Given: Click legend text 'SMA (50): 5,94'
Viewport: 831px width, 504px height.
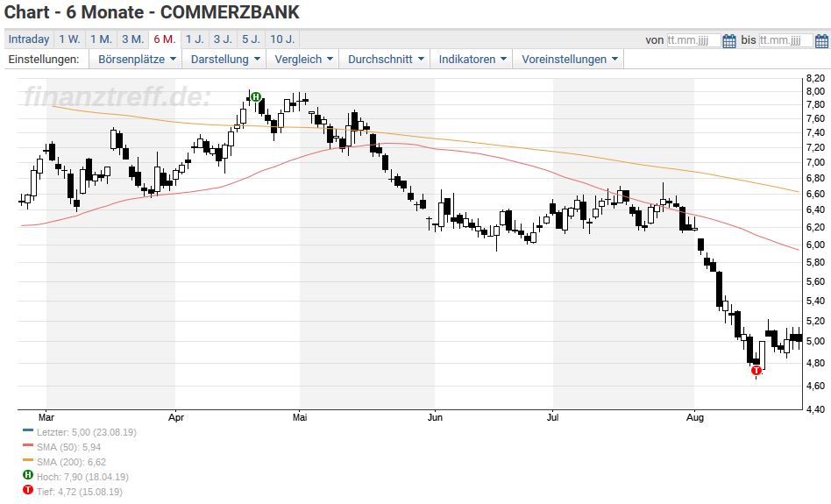Looking at the screenshot, I should tap(69, 447).
